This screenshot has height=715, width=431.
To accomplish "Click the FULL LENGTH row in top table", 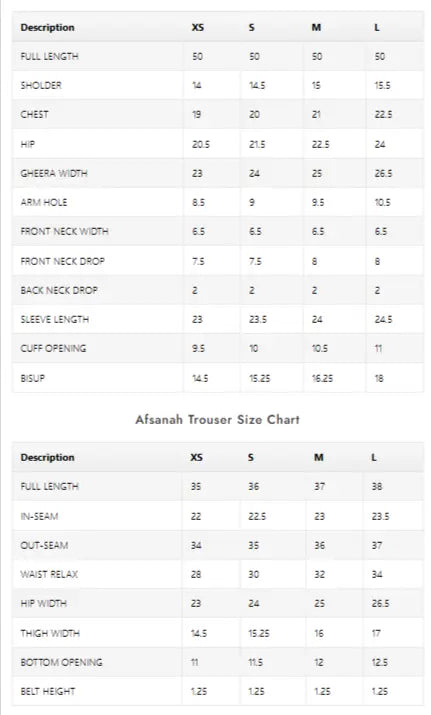I will point(218,56).
